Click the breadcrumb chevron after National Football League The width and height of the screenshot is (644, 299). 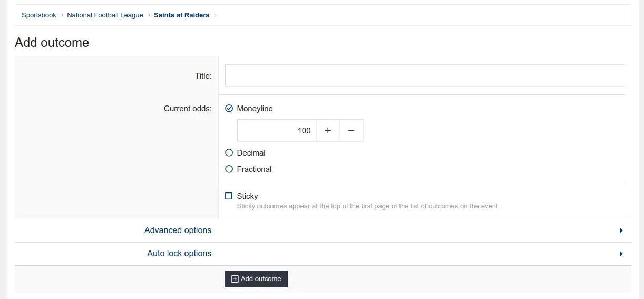(149, 15)
